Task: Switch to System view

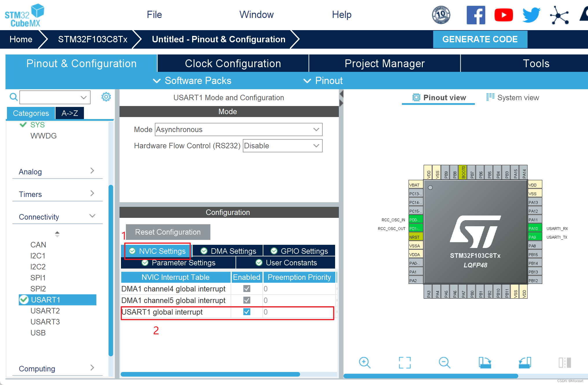Action: (x=513, y=98)
